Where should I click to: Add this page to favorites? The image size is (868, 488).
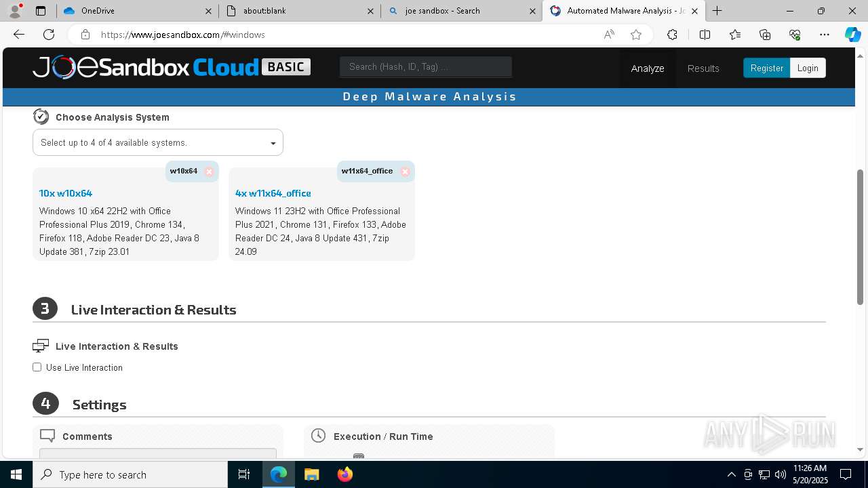(x=636, y=35)
